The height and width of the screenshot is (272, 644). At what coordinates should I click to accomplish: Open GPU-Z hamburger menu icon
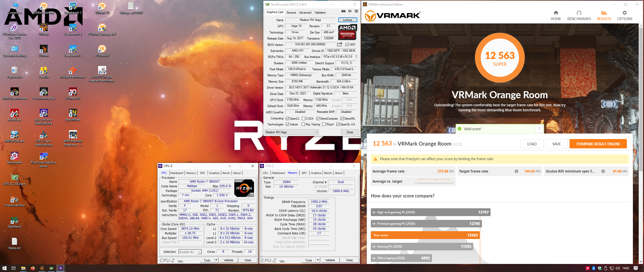point(356,11)
